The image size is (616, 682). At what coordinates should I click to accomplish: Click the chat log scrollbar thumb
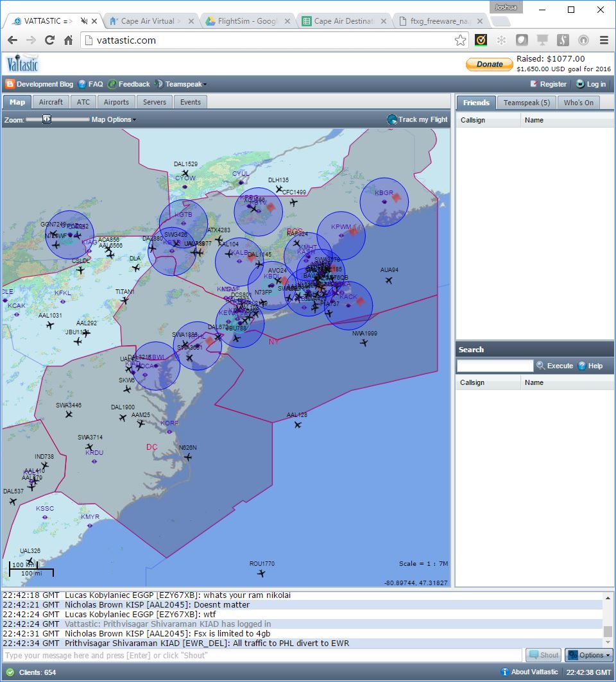[x=608, y=631]
